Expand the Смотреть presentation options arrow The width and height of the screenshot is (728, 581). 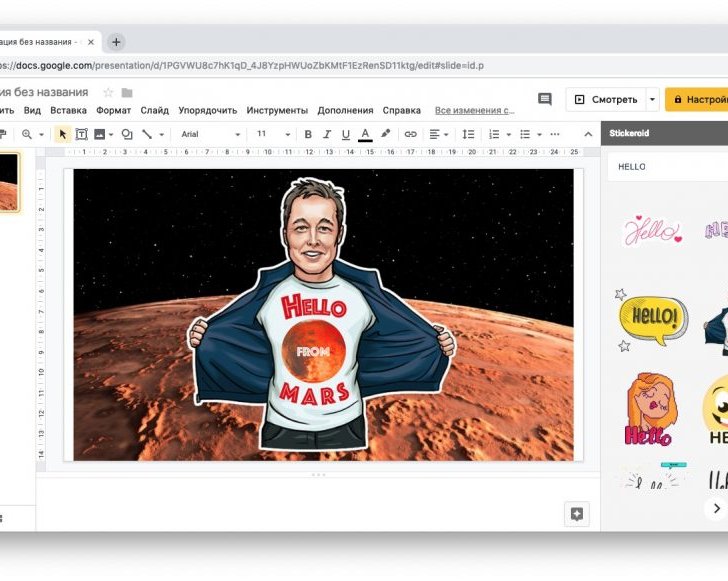pos(652,99)
